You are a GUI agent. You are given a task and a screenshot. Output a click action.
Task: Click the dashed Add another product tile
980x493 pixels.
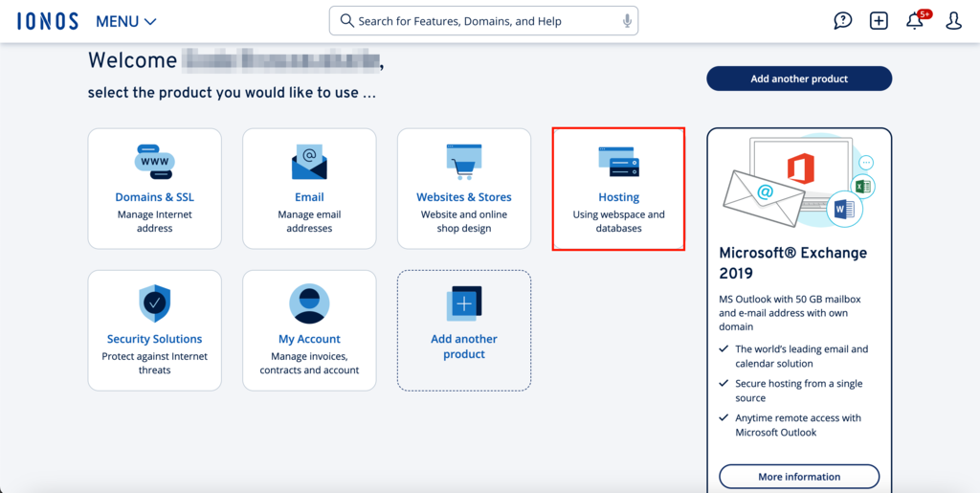(x=464, y=330)
